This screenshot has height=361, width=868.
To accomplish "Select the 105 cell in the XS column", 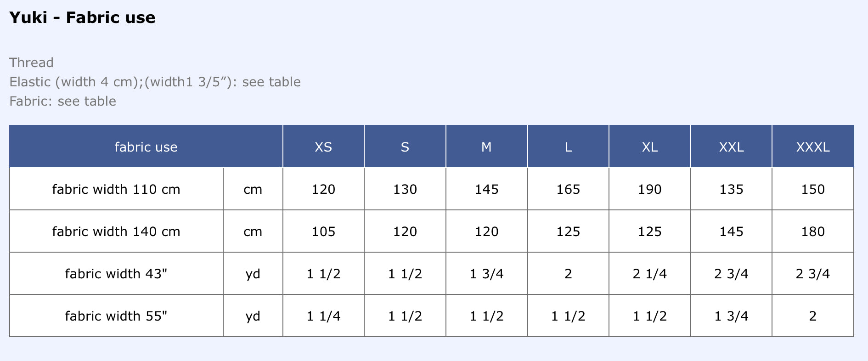I will (323, 231).
